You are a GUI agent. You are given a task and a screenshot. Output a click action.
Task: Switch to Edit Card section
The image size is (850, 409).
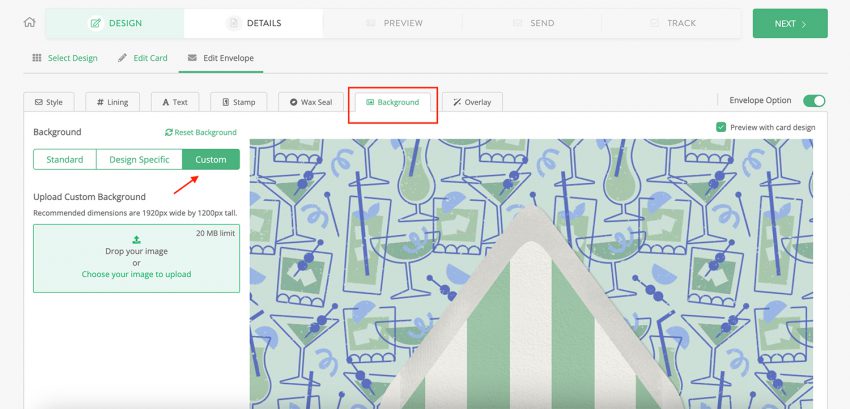coord(143,58)
